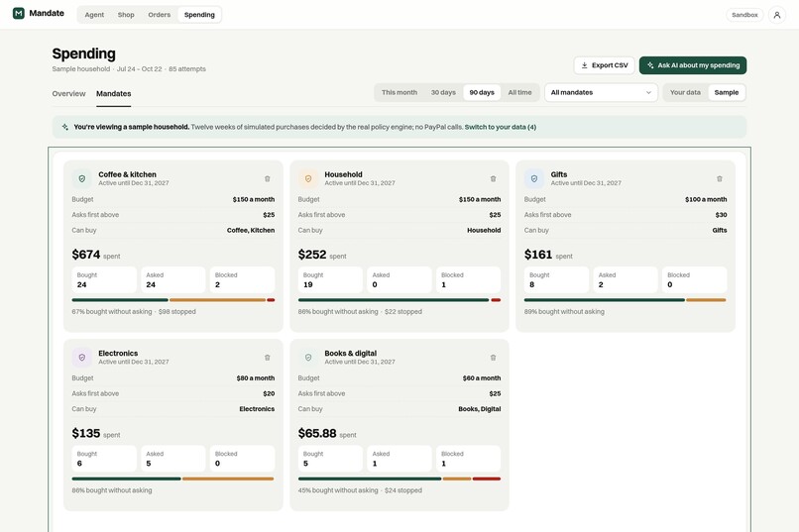Delete the Coffee & kitchen mandate
The image size is (799, 532).
[x=268, y=178]
